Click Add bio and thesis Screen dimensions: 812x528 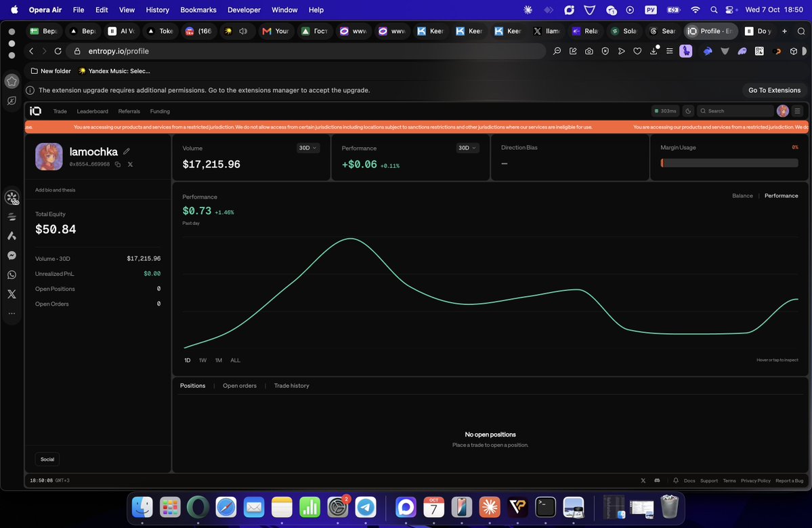coord(55,190)
